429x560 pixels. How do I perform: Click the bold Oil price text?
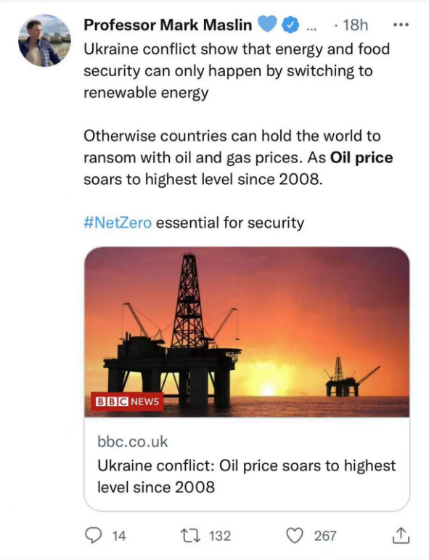[x=361, y=158]
